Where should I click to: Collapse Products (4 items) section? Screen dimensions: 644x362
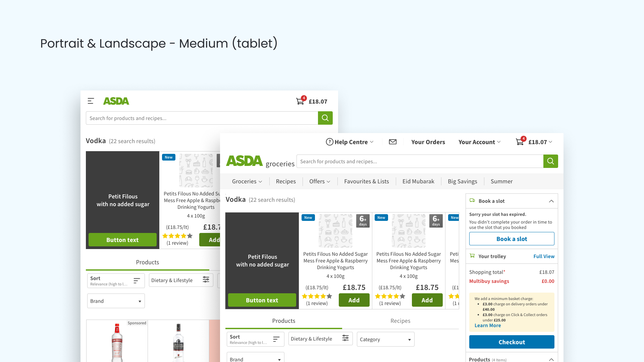[551, 359]
